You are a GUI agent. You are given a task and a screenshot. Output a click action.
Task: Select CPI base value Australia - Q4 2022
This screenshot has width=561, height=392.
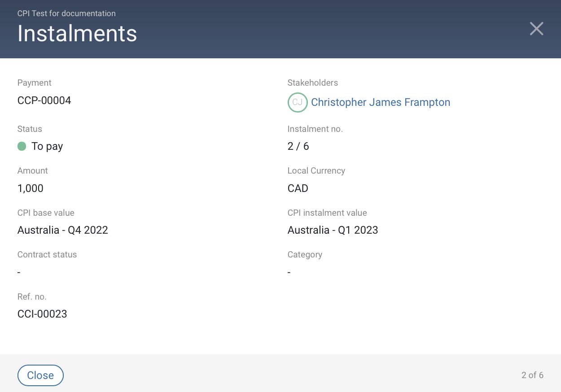coord(62,230)
